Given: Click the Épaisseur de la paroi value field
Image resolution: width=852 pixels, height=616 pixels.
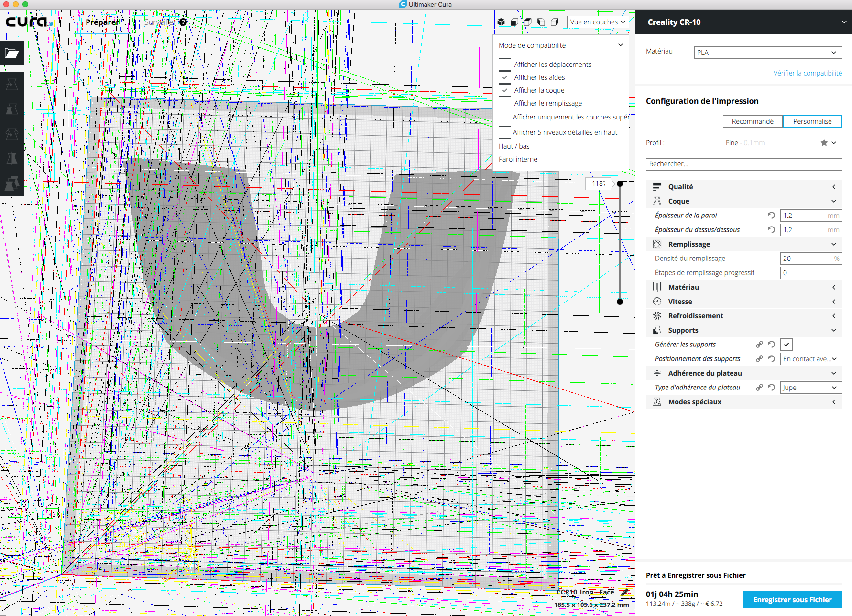Looking at the screenshot, I should tap(811, 216).
